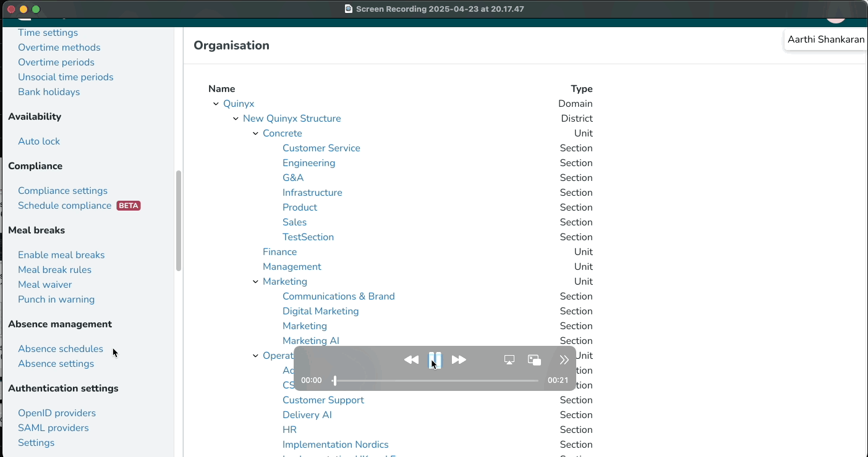Open Meal waiver settings
This screenshot has width=868, height=457.
(45, 285)
